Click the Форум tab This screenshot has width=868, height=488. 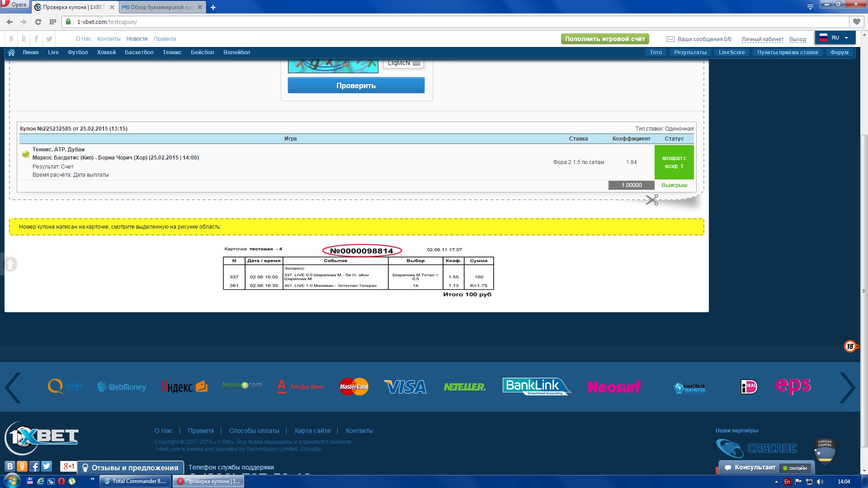(840, 52)
